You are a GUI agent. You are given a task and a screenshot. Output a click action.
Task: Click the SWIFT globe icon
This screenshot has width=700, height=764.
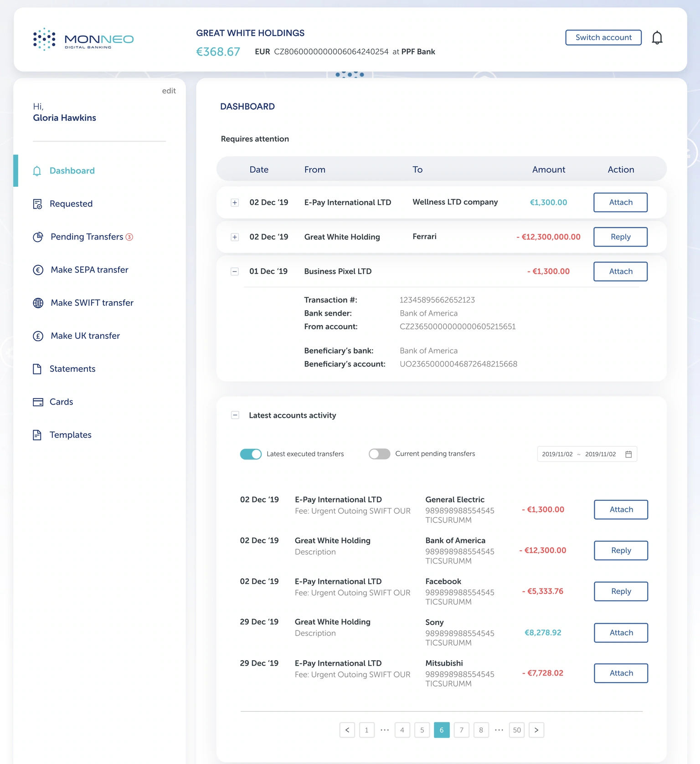click(38, 303)
